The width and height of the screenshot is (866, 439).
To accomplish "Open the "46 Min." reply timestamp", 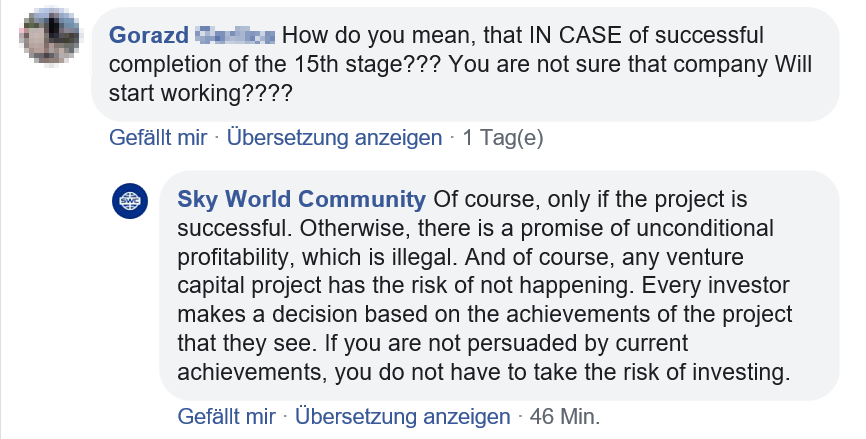I will pyautogui.click(x=564, y=415).
